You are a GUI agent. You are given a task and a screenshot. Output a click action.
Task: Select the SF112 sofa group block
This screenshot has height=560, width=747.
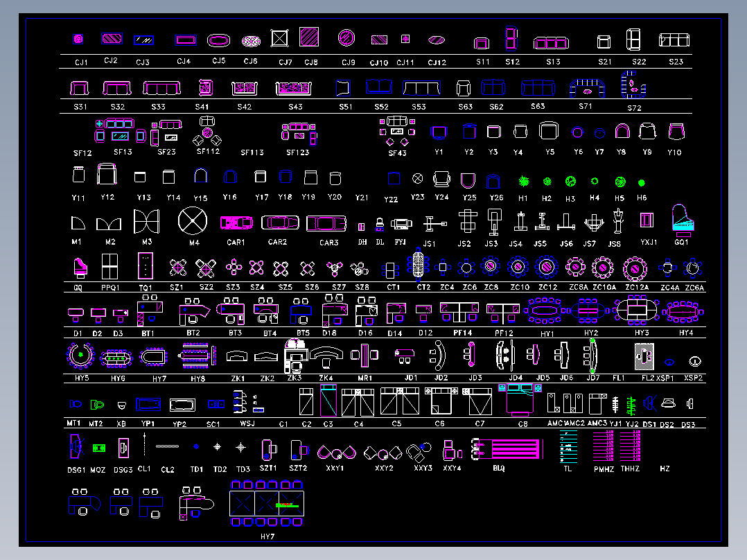[207, 131]
